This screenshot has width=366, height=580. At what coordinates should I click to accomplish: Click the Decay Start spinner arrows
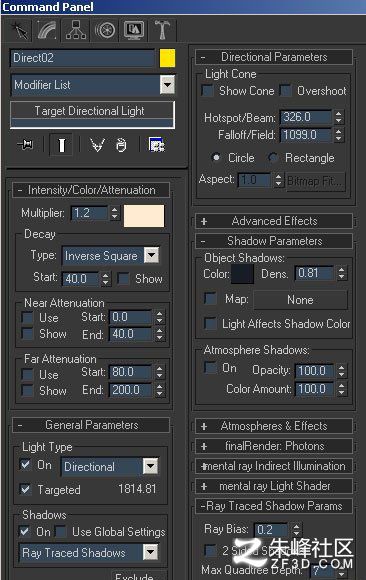coord(106,279)
